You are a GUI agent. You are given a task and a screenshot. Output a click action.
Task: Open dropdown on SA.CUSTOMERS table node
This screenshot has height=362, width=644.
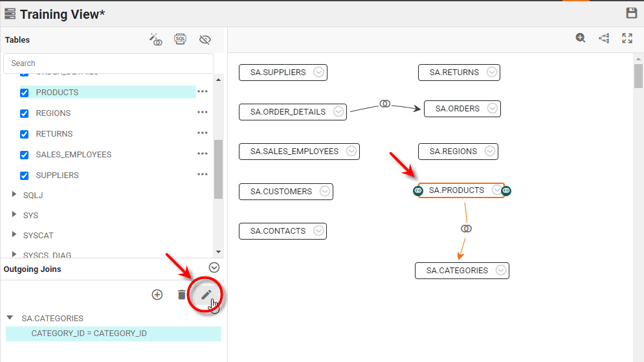pos(325,192)
